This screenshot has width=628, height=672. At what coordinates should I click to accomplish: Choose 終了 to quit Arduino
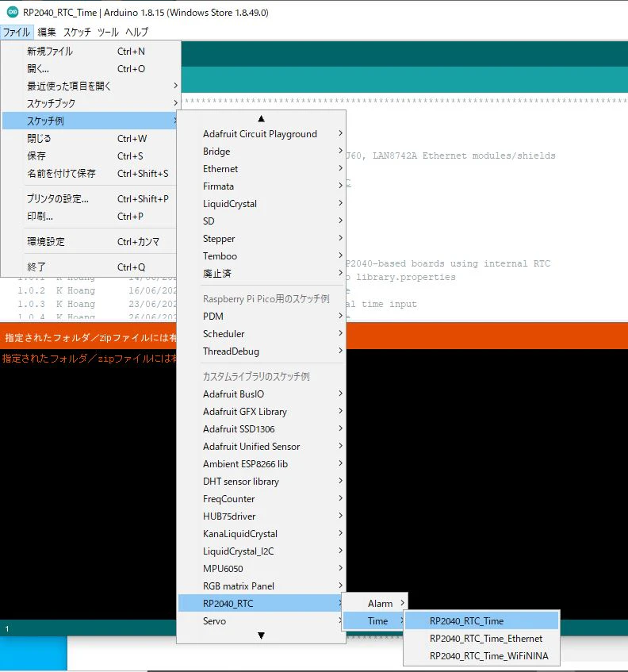[x=90, y=267]
